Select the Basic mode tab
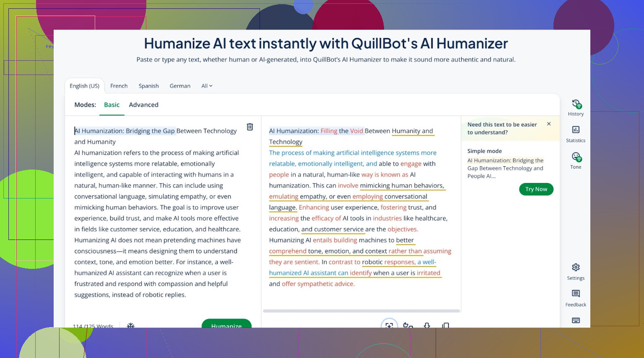644x358 pixels. [x=112, y=105]
